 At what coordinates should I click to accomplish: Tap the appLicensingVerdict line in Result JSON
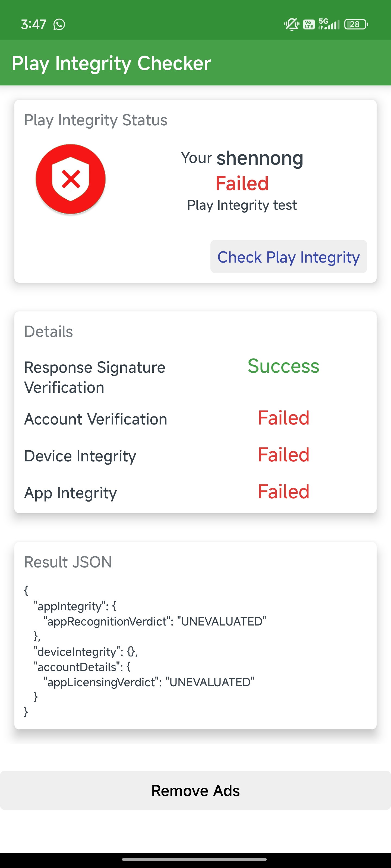(149, 682)
